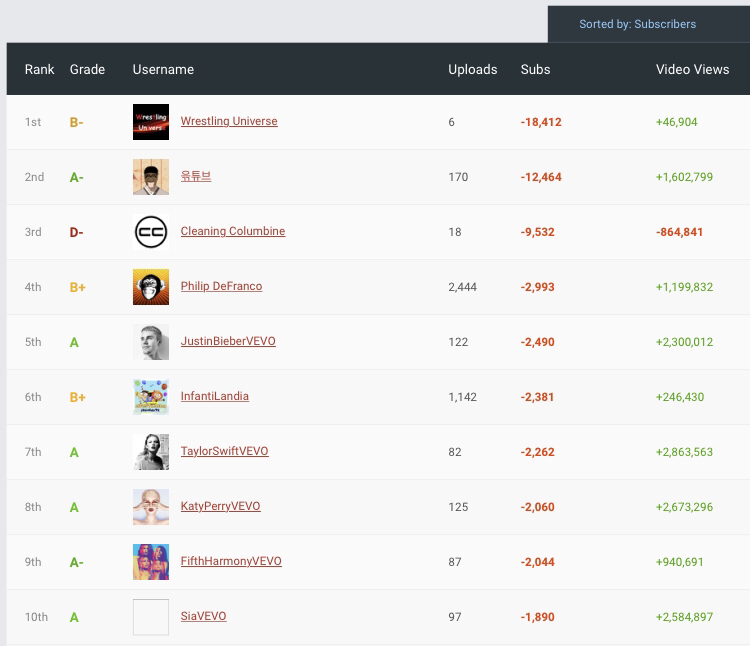Open the TaylorSwiftVEVO link
The width and height of the screenshot is (750, 646).
pos(224,451)
